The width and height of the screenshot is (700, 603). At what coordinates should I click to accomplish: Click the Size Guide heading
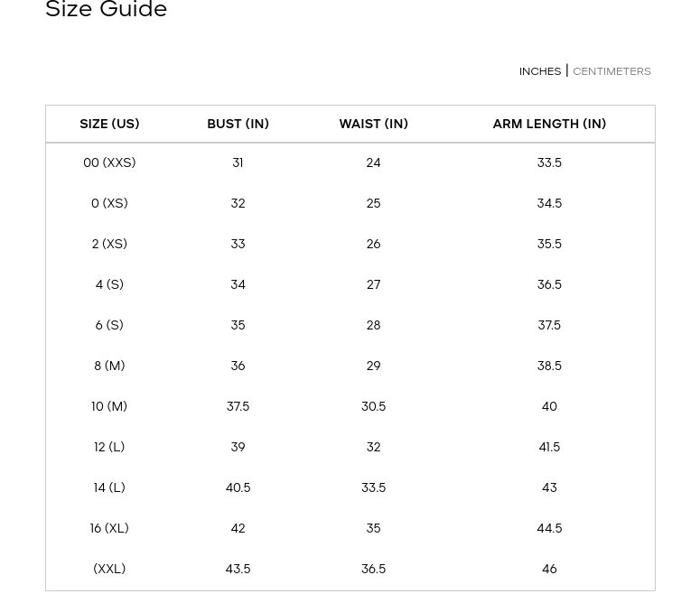tap(107, 9)
